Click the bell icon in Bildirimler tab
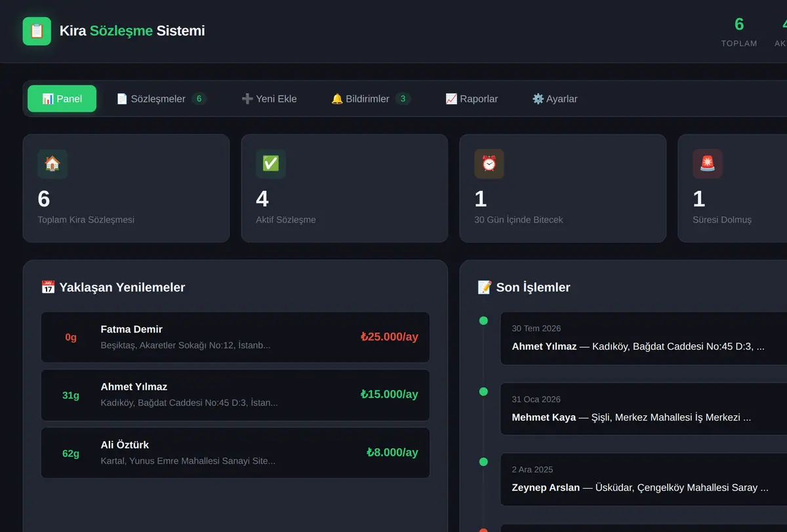The height and width of the screenshot is (532, 787). coord(337,99)
